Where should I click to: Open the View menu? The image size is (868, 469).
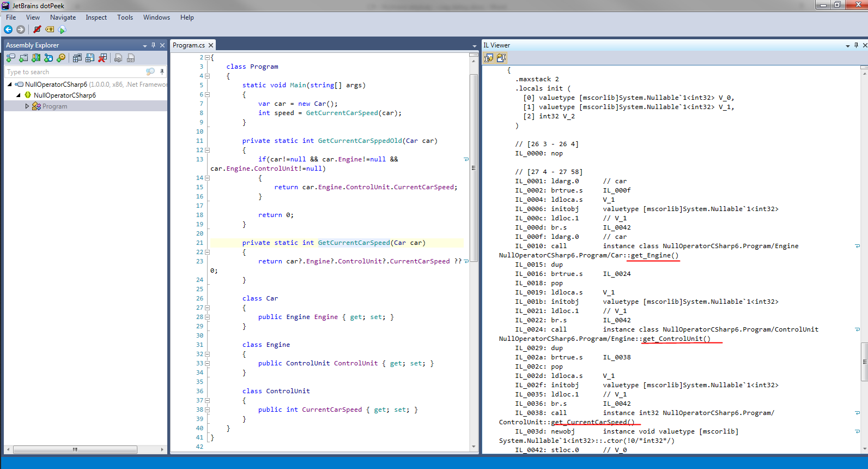coord(33,17)
